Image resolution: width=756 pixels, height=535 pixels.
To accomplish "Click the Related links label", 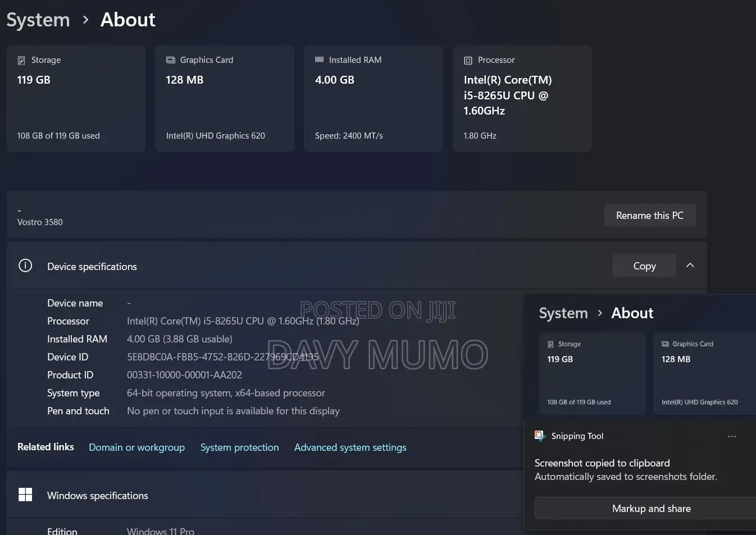I will click(45, 447).
